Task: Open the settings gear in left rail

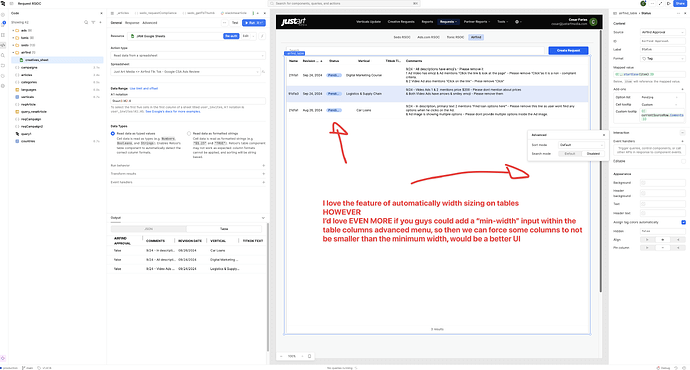Action: pyautogui.click(x=3, y=86)
